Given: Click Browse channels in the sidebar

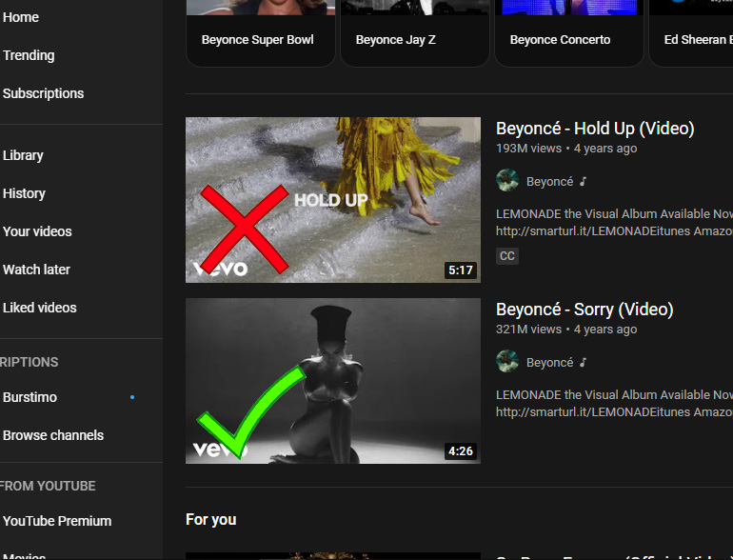Looking at the screenshot, I should click(53, 435).
